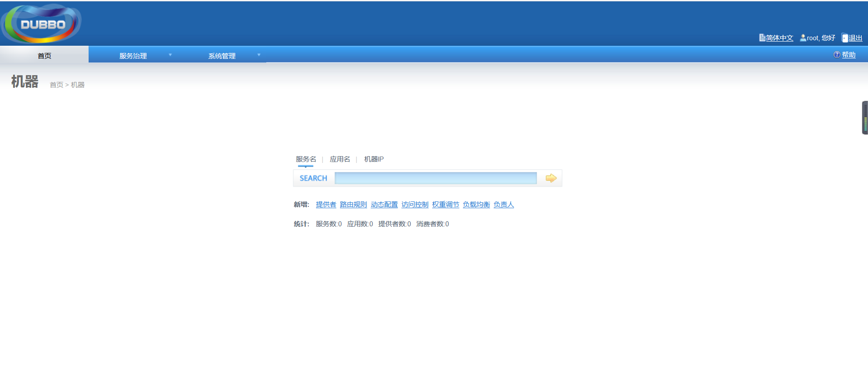Screen dimensions: 868x382
Task: Select the 应用名 search tab
Action: [340, 159]
